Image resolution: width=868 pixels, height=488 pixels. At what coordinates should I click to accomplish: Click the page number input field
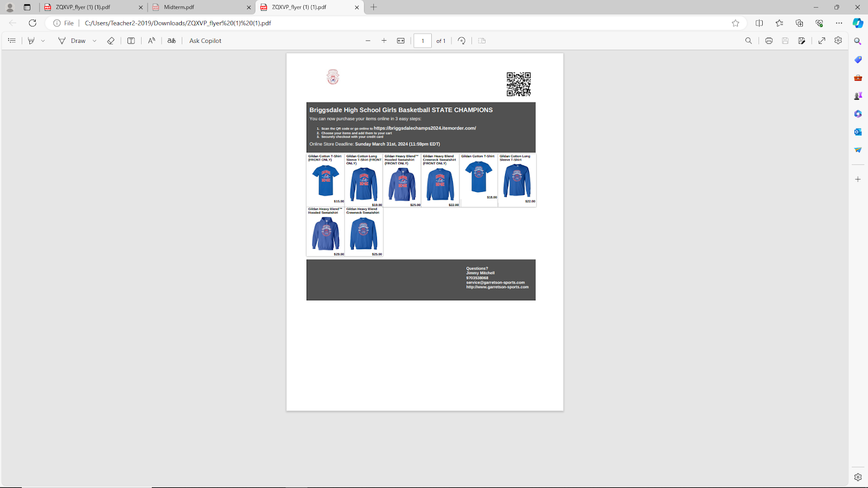coord(423,41)
